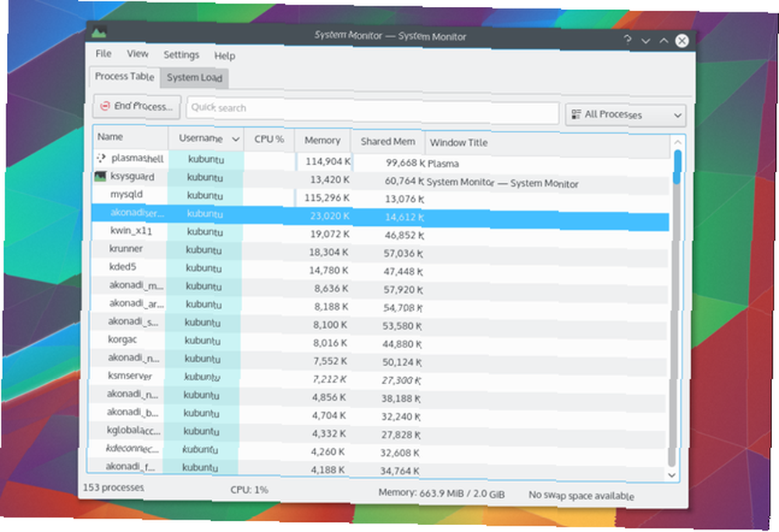Open the View menu
This screenshot has height=532, width=779.
point(137,54)
